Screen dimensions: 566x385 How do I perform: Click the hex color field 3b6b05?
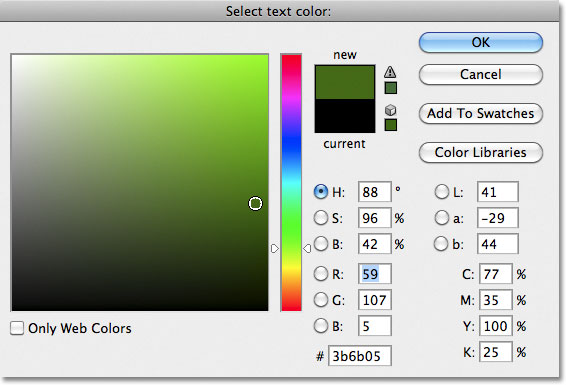pos(360,356)
